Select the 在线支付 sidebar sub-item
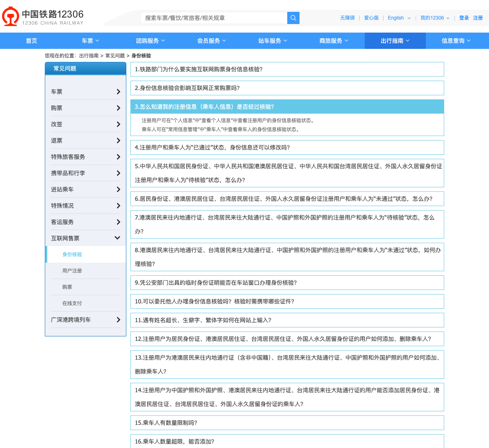 (72, 303)
